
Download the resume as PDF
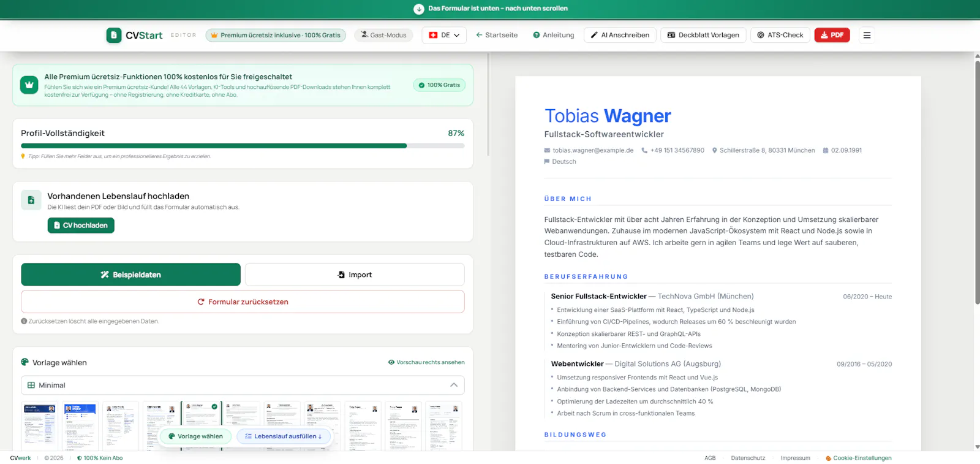(x=832, y=35)
